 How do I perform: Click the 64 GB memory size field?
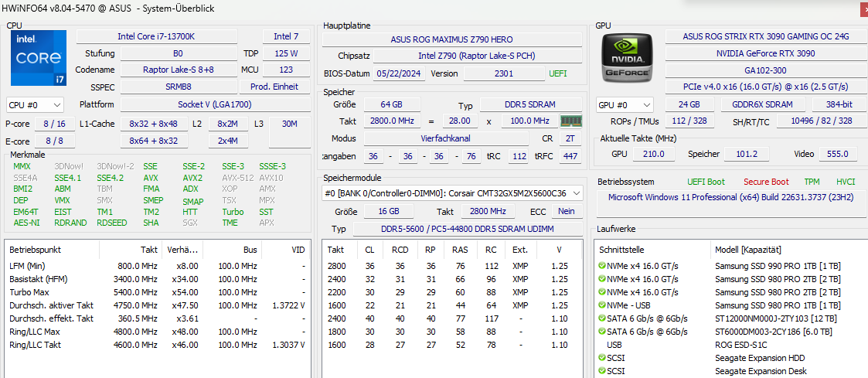[x=392, y=104]
